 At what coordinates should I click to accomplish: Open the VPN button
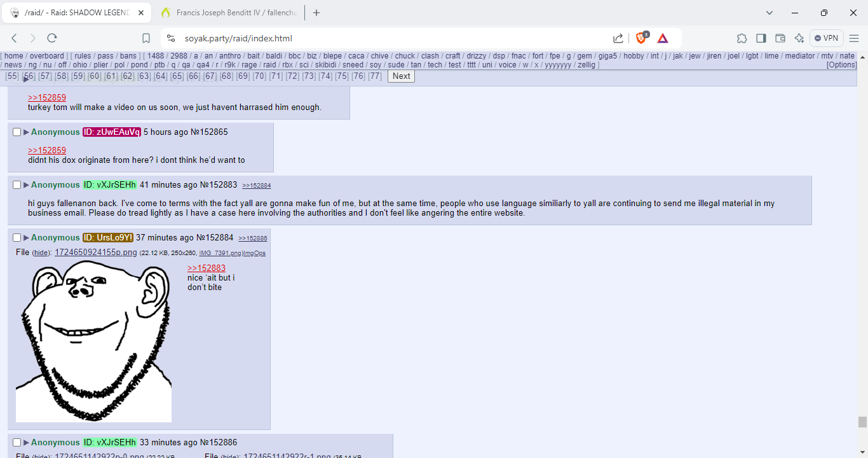[x=826, y=38]
